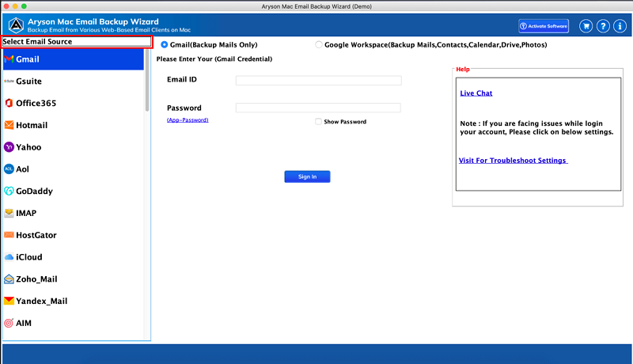
Task: Open the info about icon
Action: point(620,26)
